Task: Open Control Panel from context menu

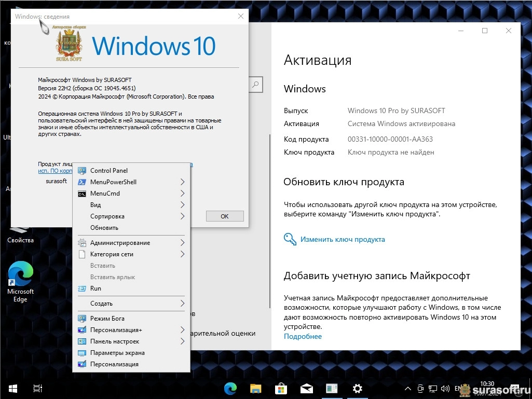Action: tap(132, 171)
